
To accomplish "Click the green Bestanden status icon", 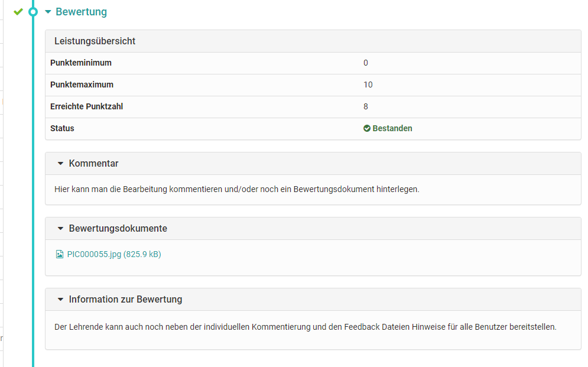I will [367, 128].
